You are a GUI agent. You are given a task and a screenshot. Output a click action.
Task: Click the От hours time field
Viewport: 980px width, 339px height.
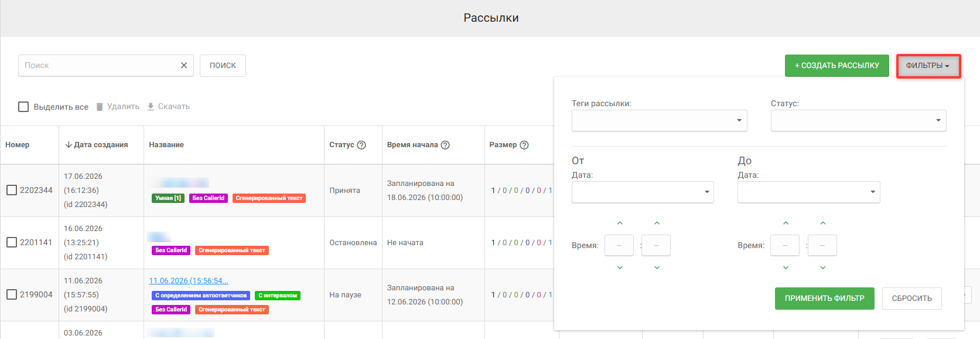click(x=619, y=245)
